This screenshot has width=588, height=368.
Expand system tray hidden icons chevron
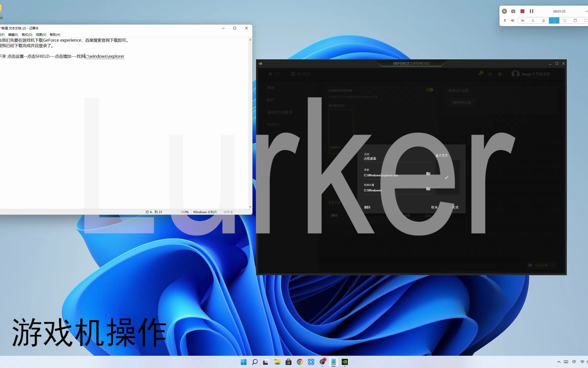(559, 362)
